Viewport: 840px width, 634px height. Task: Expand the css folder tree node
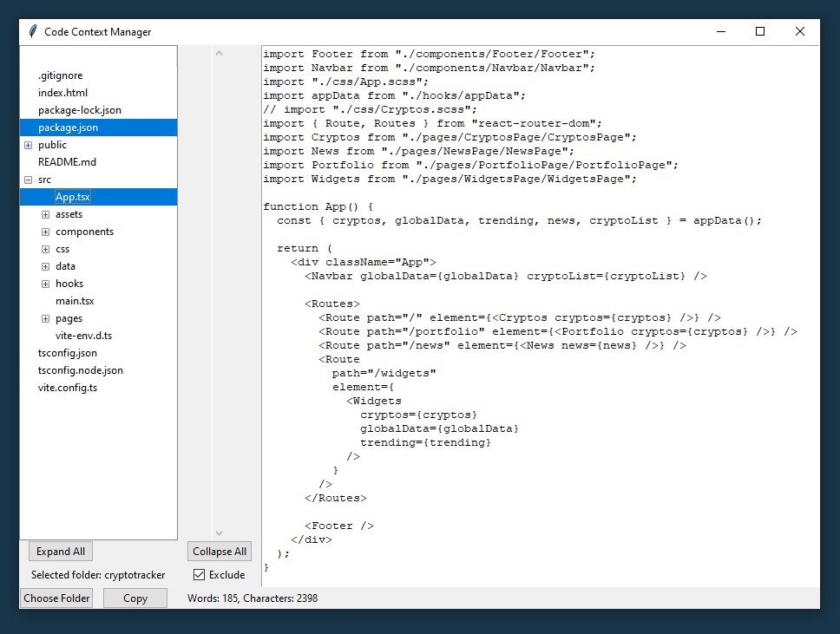(x=46, y=249)
